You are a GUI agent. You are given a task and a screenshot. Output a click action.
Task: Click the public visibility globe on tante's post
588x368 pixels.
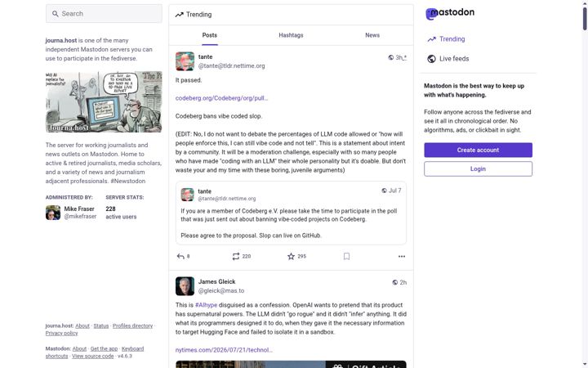click(390, 57)
